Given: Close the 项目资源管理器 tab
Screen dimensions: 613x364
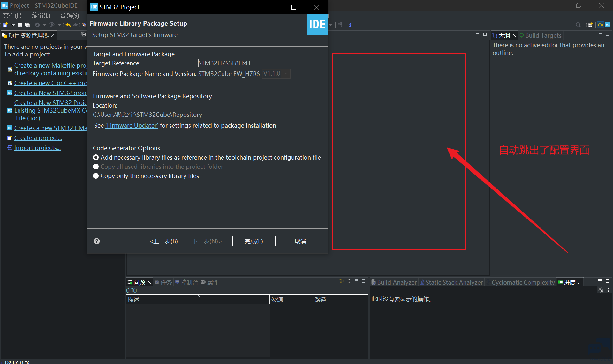Looking at the screenshot, I should pos(53,35).
